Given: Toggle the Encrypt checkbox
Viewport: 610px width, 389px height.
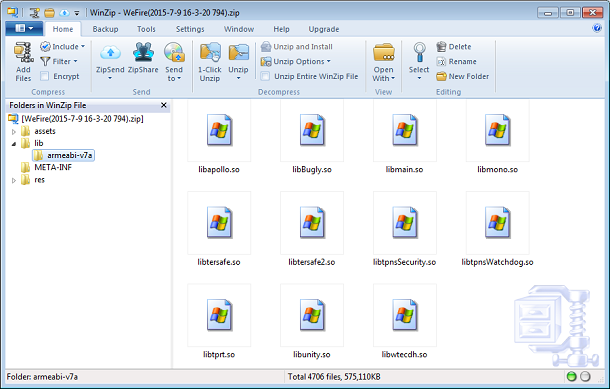Looking at the screenshot, I should [45, 76].
